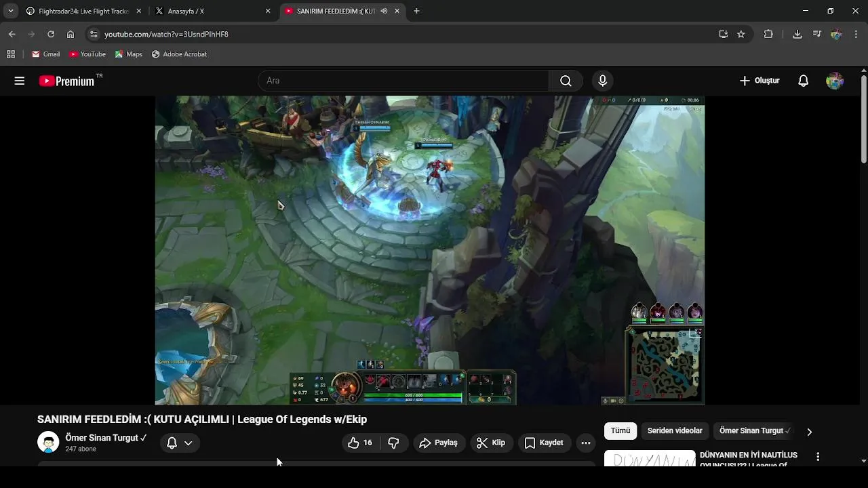The height and width of the screenshot is (488, 868).
Task: Open the YouTube bookmark
Action: coord(87,54)
